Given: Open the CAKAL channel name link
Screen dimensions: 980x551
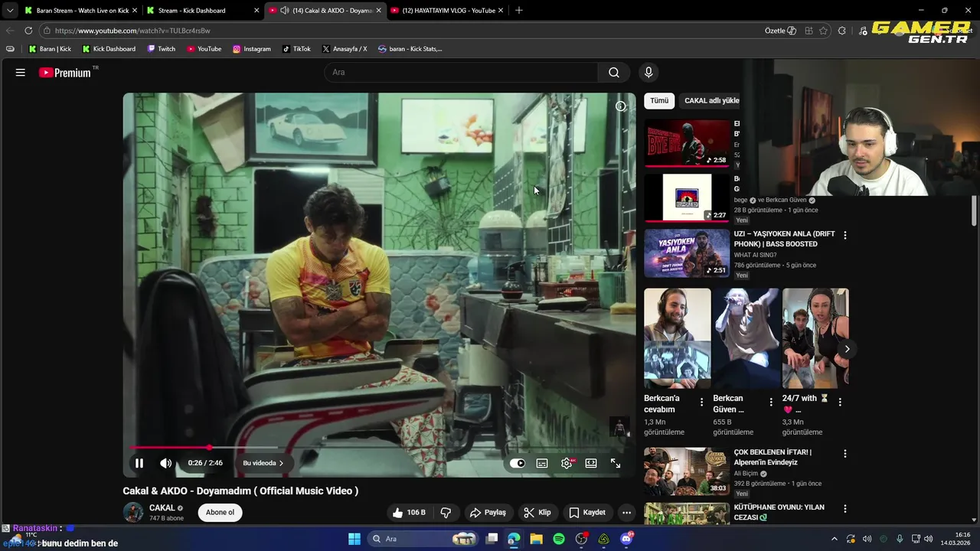Looking at the screenshot, I should click(x=162, y=508).
